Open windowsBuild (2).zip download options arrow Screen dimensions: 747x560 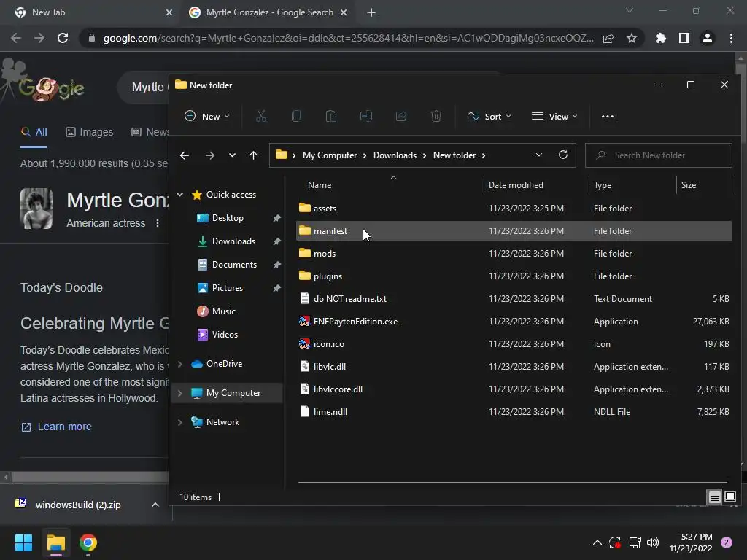[x=155, y=505]
